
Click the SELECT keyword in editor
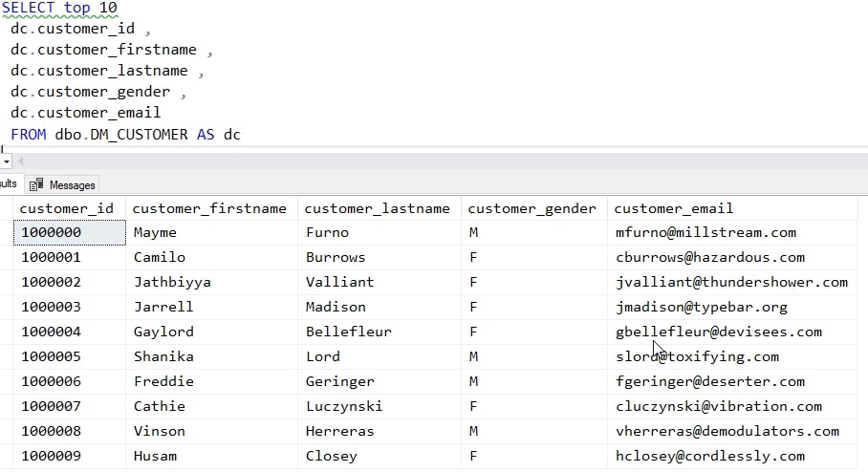(29, 8)
